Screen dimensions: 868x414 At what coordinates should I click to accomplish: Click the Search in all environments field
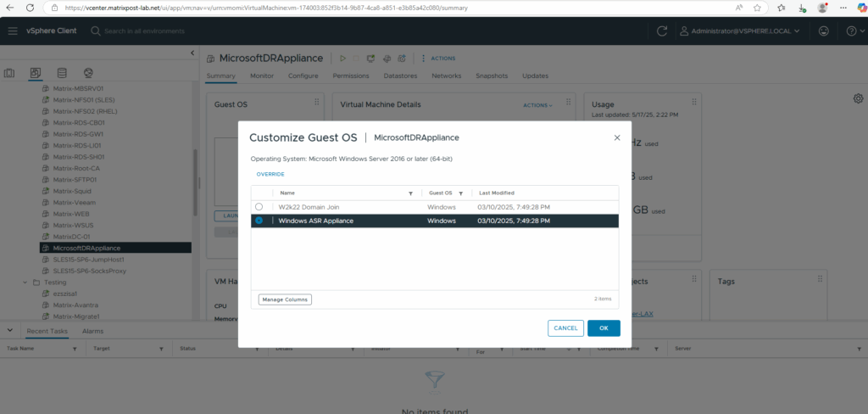coord(144,31)
